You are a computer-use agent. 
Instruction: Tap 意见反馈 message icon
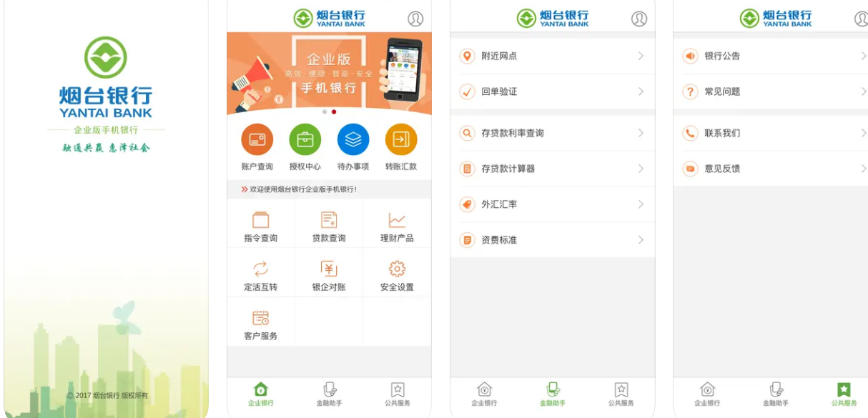click(690, 169)
